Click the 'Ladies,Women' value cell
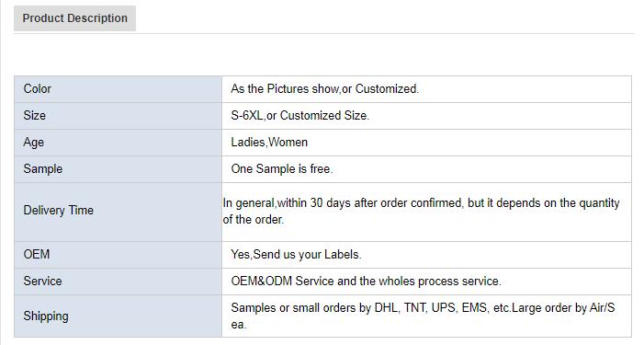This screenshot has height=345, width=644. tap(427, 143)
